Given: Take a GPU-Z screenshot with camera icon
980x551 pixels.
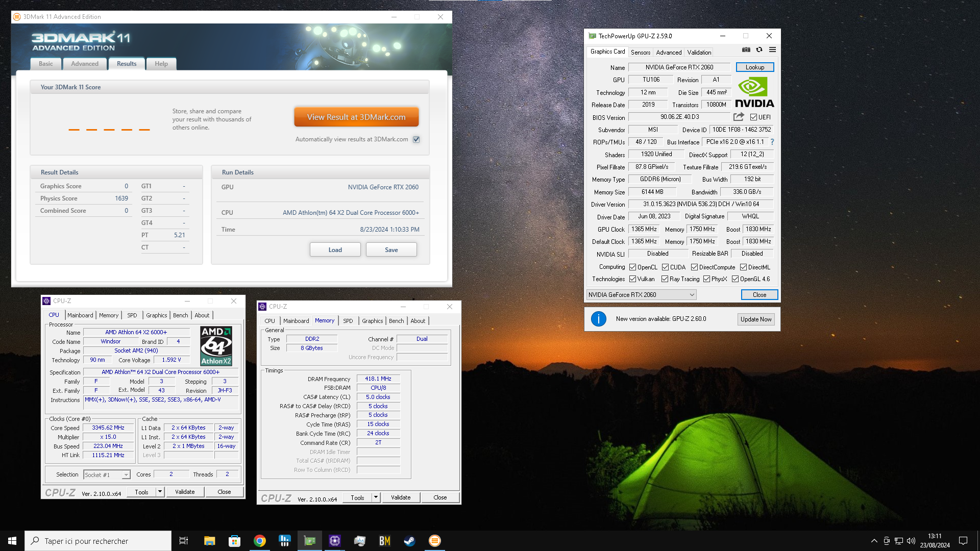Looking at the screenshot, I should (746, 49).
